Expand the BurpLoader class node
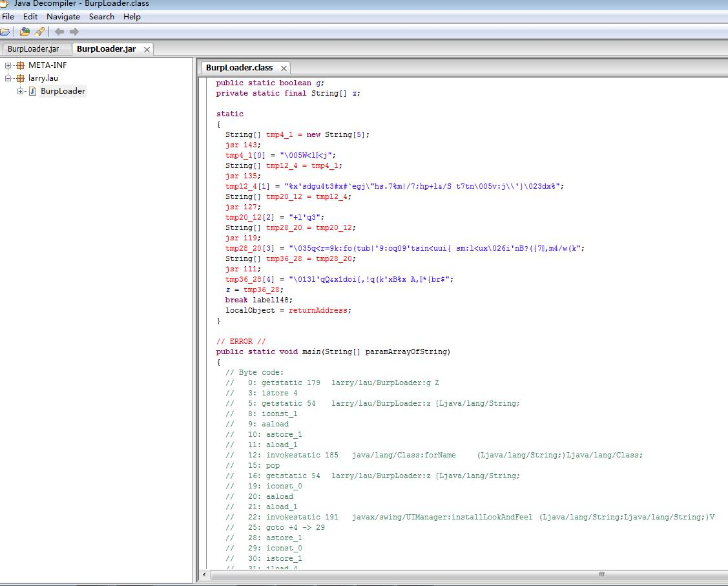The width and height of the screenshot is (728, 586). (x=21, y=91)
